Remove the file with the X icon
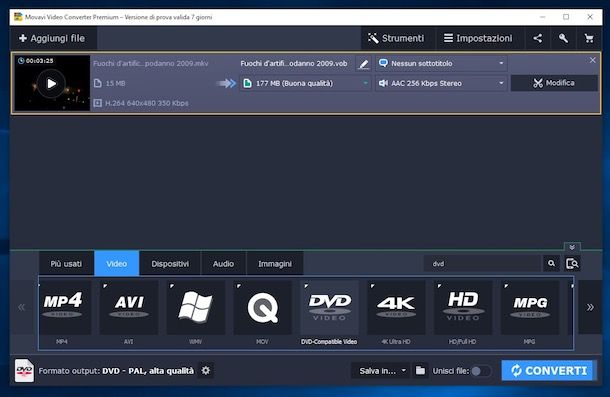Image resolution: width=610 pixels, height=397 pixels. (592, 60)
